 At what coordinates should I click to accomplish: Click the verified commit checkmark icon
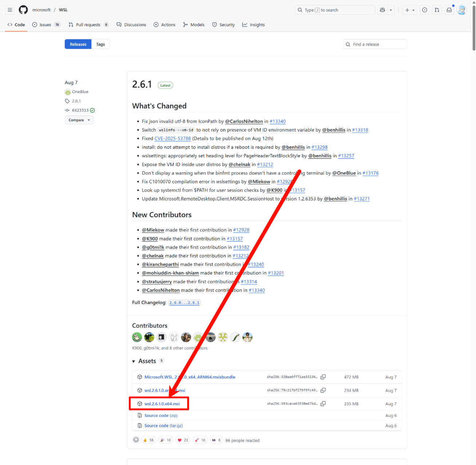click(93, 110)
